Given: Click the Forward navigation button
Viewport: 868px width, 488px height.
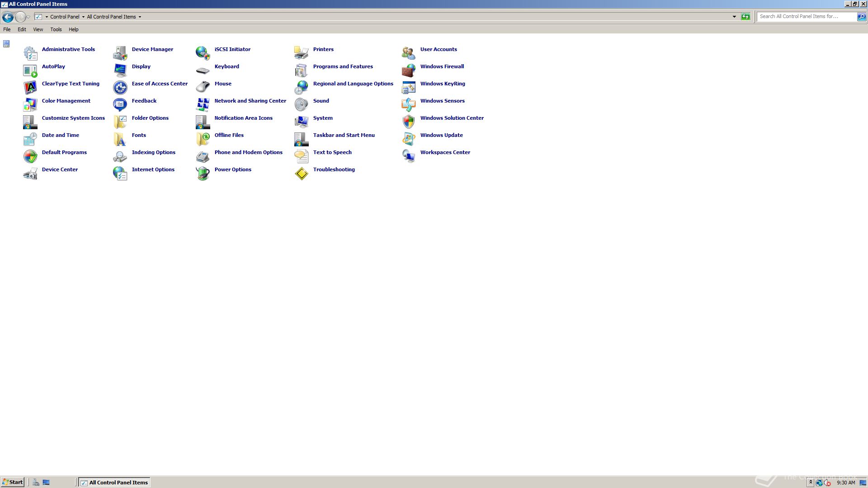Looking at the screenshot, I should click(x=20, y=17).
